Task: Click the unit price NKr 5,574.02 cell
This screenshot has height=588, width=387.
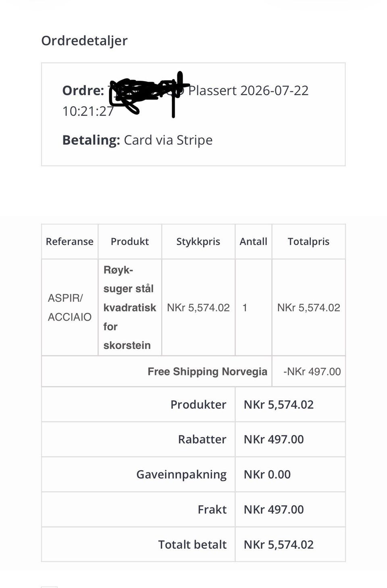Action: pos(198,307)
